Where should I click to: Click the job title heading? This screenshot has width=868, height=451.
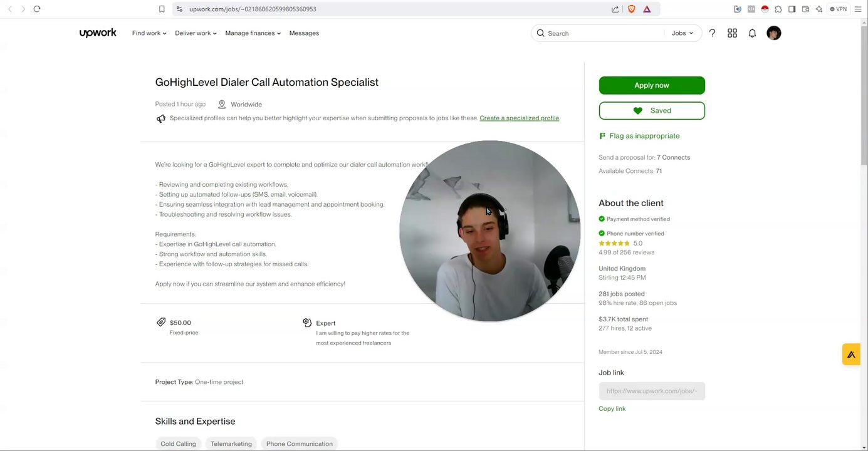267,82
